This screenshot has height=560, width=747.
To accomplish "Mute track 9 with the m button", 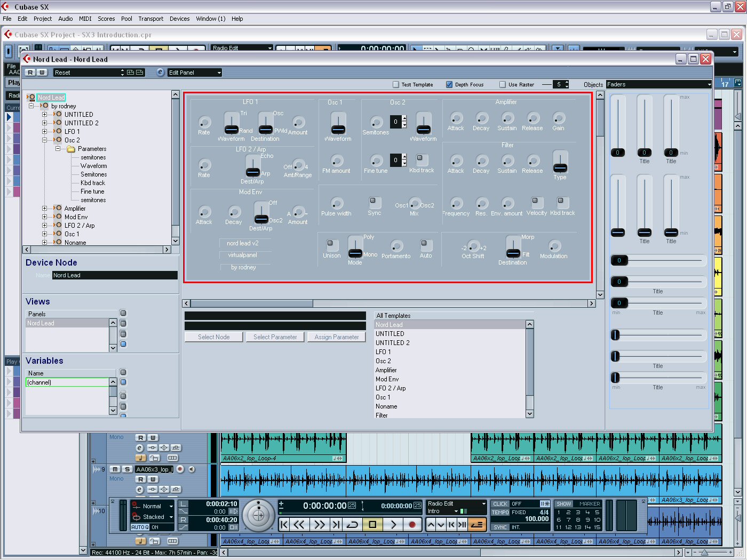I will click(x=115, y=469).
